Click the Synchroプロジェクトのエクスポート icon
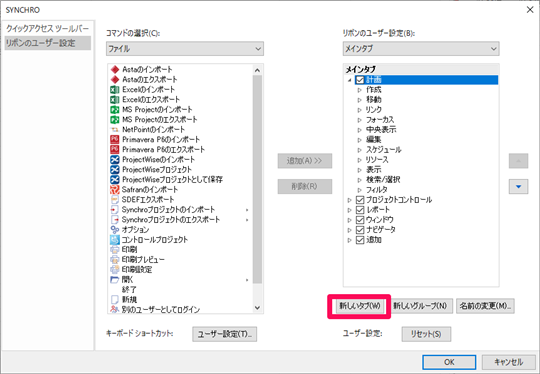Screen dimensions: 540x374 coord(115,220)
